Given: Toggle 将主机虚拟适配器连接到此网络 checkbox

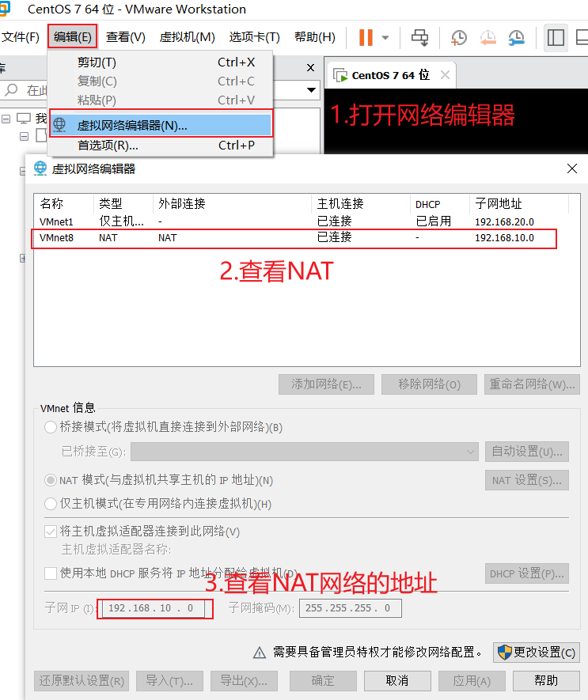Looking at the screenshot, I should coord(51,532).
